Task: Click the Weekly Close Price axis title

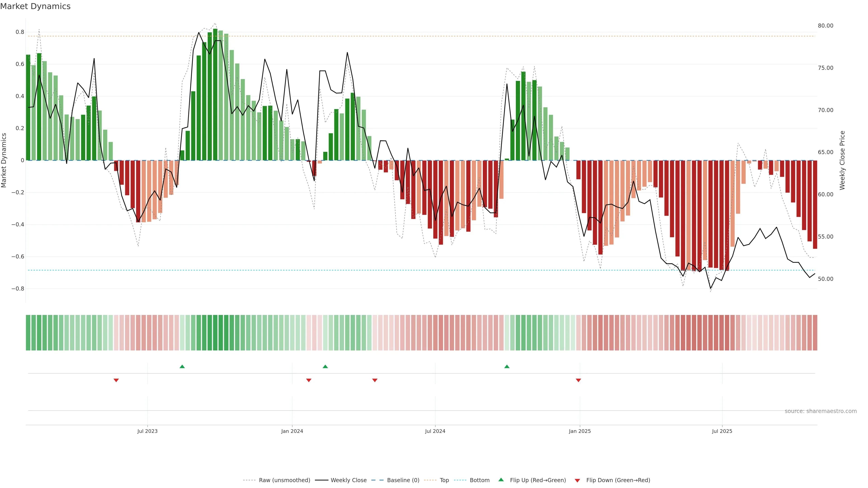Action: click(842, 160)
